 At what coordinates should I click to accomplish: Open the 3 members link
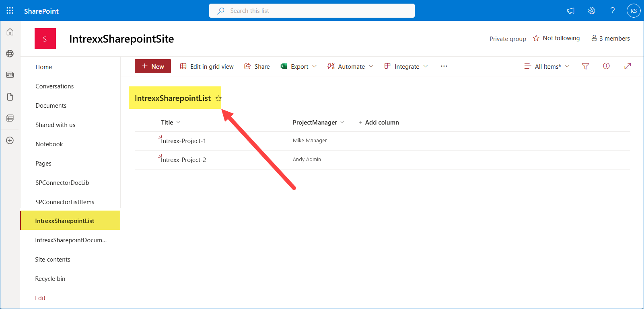click(611, 38)
